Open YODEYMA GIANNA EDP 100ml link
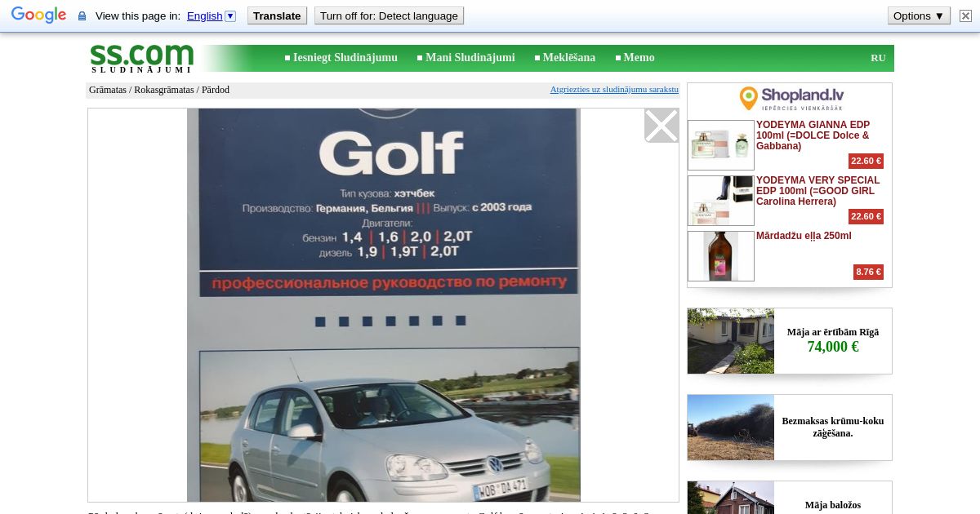This screenshot has width=980, height=514. click(x=813, y=135)
